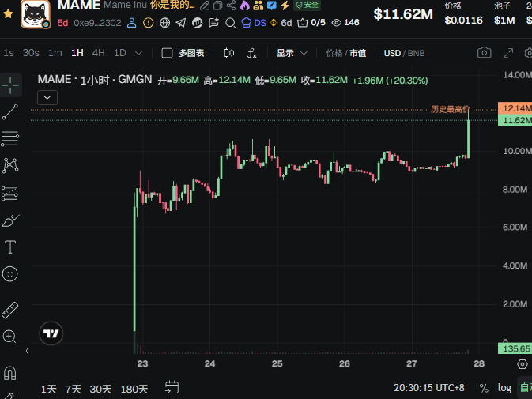Image resolution: width=532 pixels, height=399 pixels.
Task: Take chart snapshot with camera icon
Action: point(484,53)
